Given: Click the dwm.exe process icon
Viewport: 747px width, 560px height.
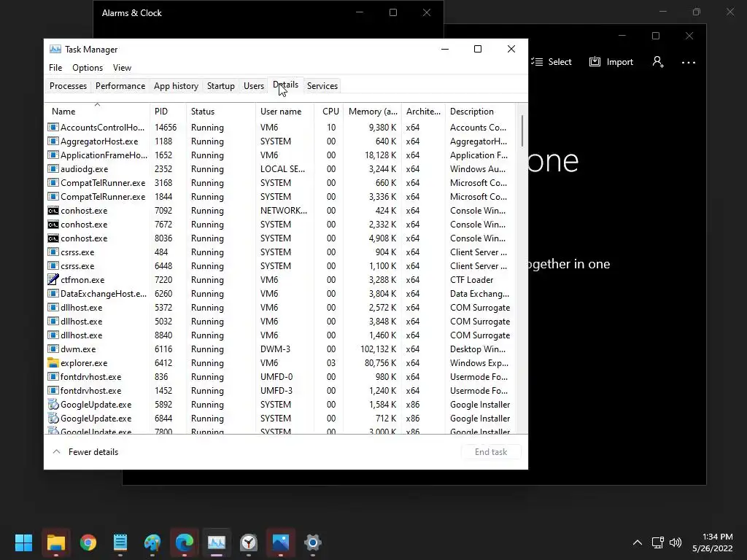Looking at the screenshot, I should click(x=53, y=349).
